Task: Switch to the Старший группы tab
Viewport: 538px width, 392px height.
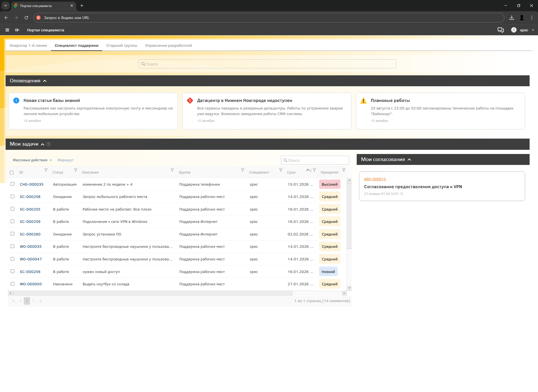Action: click(122, 45)
